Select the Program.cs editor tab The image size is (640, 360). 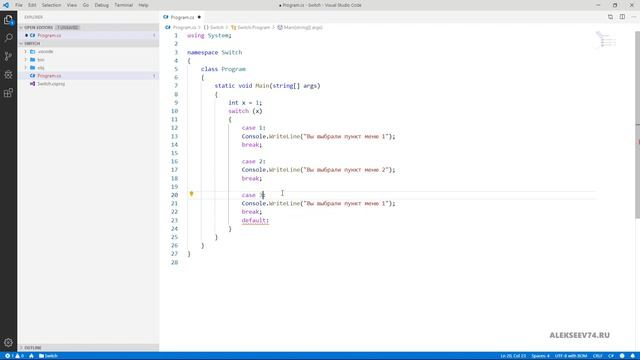182,17
